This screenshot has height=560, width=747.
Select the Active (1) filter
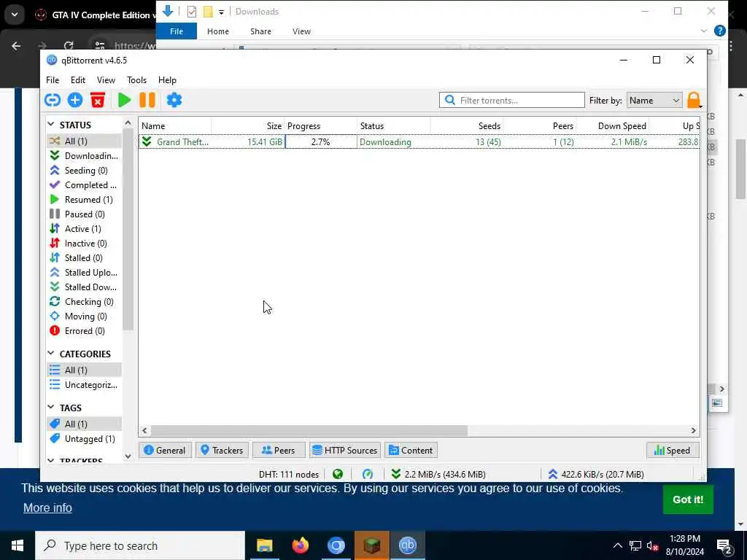[85, 228]
